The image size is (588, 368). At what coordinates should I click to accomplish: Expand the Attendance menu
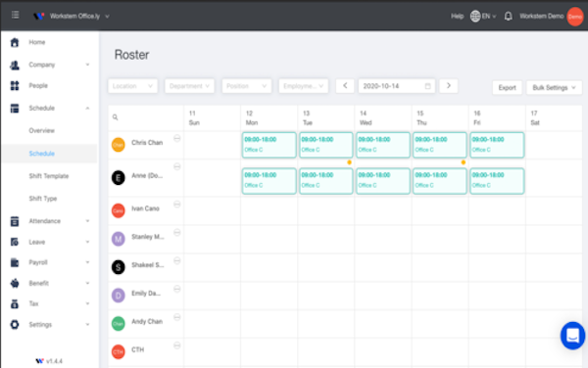point(50,221)
